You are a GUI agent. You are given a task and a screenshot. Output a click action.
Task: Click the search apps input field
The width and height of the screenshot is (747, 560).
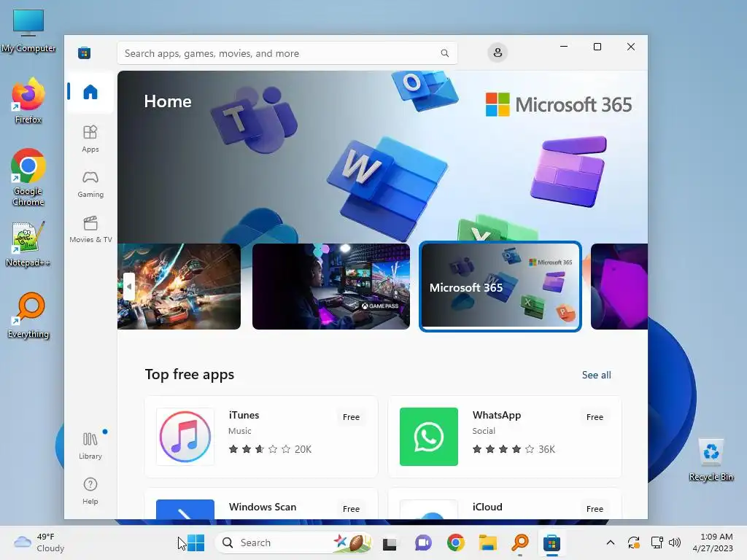pos(287,52)
